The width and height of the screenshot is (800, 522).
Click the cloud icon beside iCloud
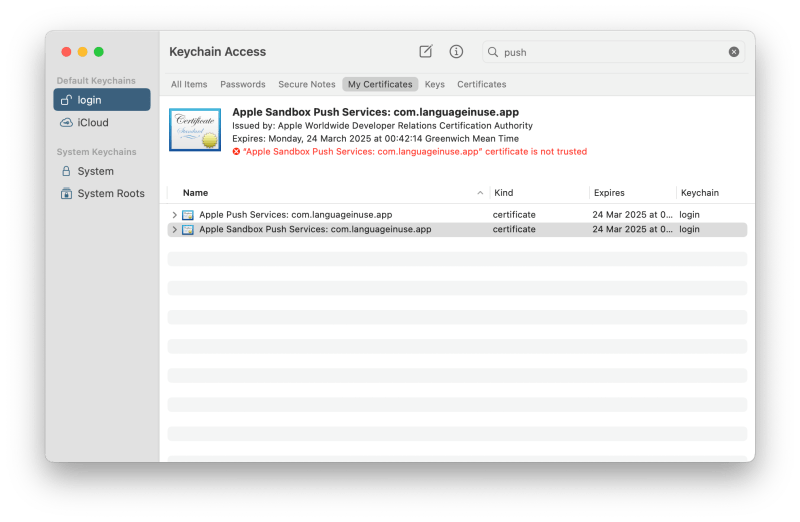point(66,122)
